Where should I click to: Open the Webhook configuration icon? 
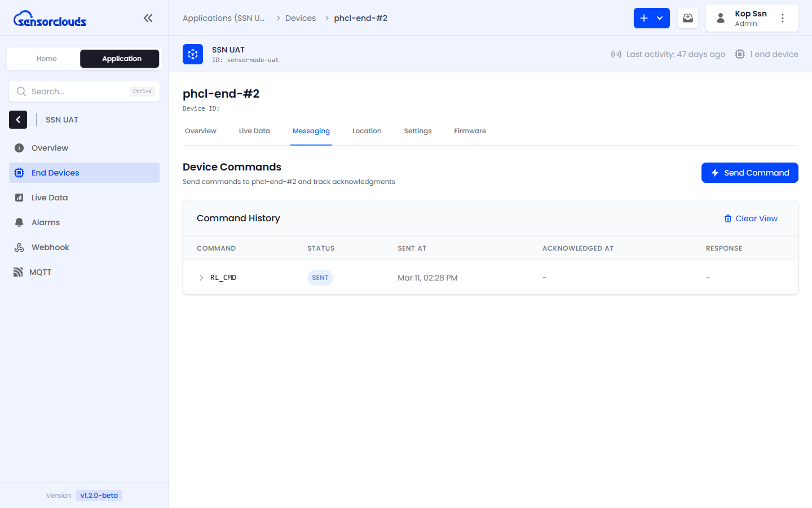pyautogui.click(x=19, y=247)
